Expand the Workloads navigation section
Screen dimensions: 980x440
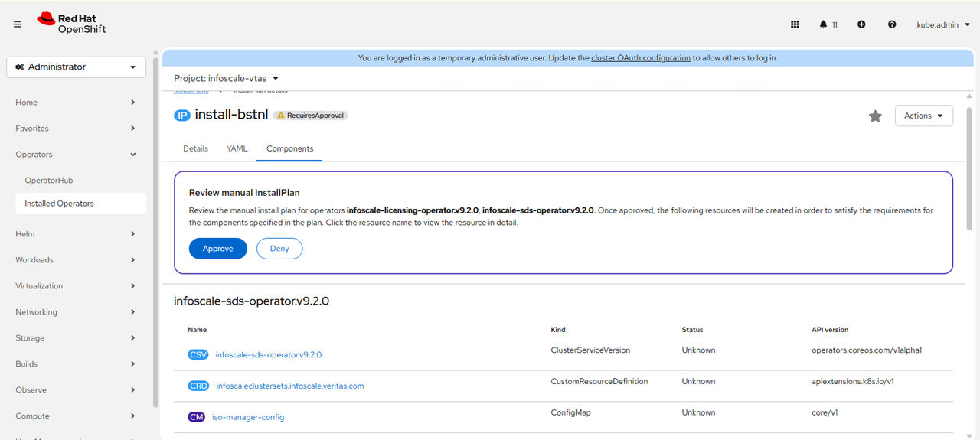(x=76, y=260)
